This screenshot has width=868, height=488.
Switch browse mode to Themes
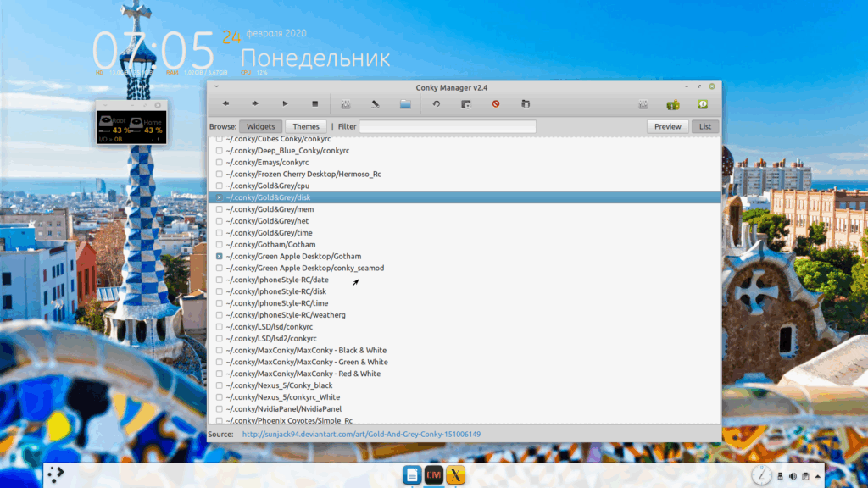point(305,127)
